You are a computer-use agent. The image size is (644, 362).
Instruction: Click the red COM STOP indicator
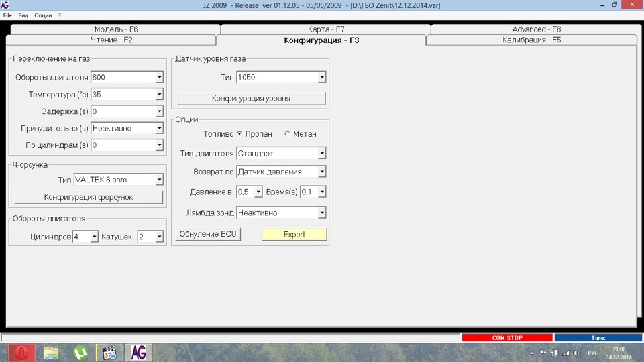pyautogui.click(x=507, y=337)
